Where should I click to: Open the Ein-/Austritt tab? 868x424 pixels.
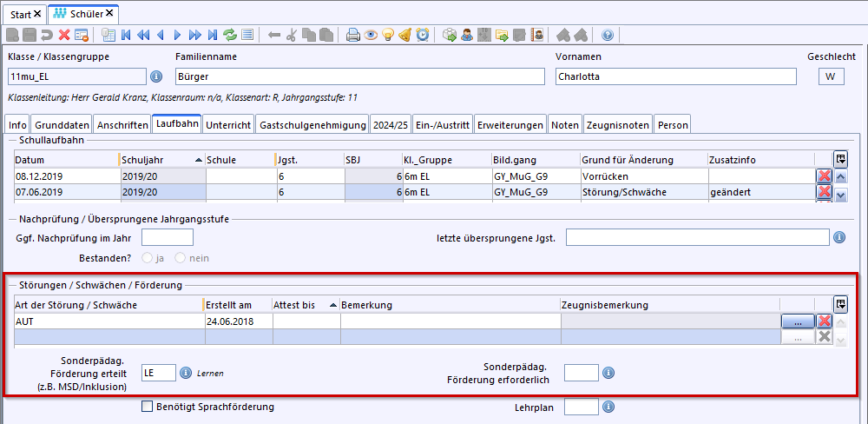[443, 125]
